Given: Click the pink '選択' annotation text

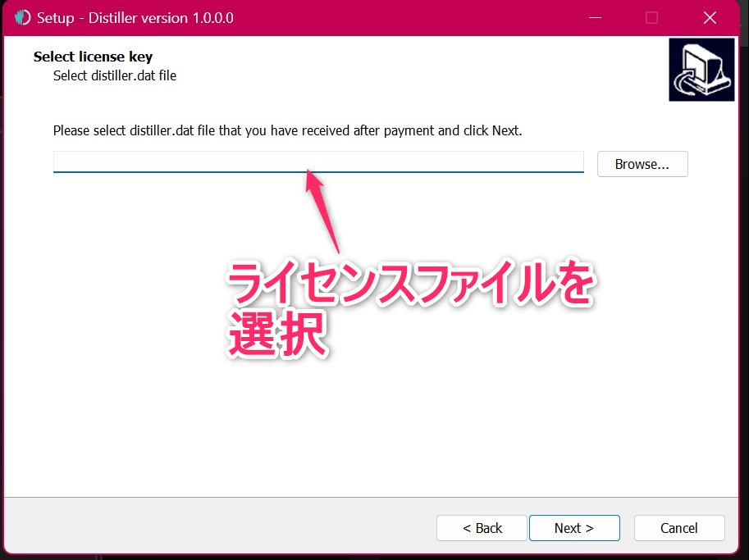Looking at the screenshot, I should (277, 335).
